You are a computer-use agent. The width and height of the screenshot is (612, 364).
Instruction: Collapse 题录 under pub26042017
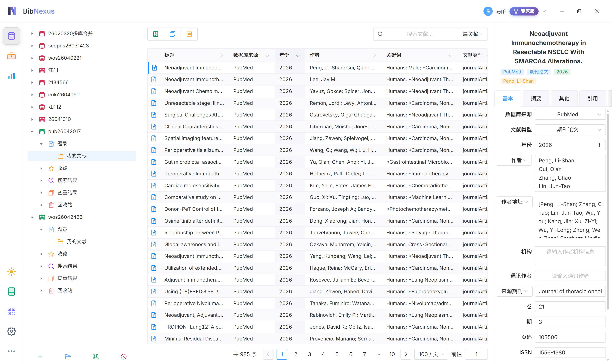tap(42, 144)
